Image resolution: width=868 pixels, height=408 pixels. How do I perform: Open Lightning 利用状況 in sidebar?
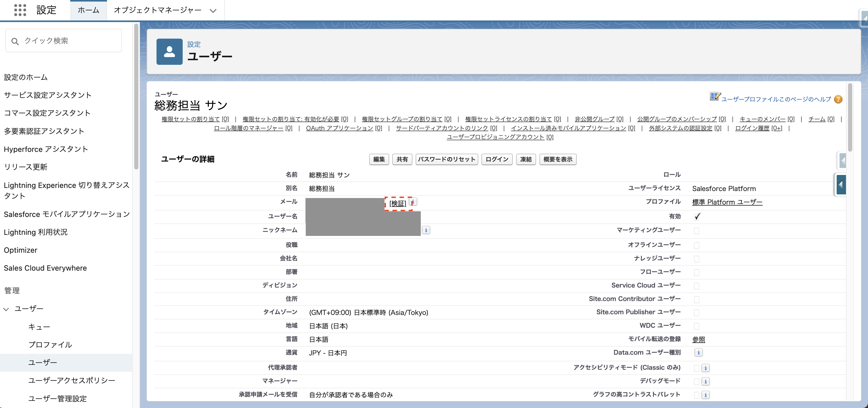pos(35,232)
